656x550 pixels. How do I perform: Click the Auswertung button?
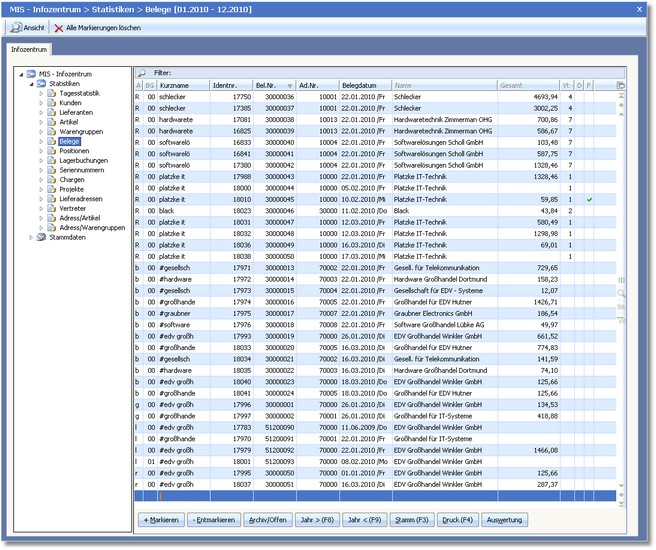pyautogui.click(x=507, y=521)
